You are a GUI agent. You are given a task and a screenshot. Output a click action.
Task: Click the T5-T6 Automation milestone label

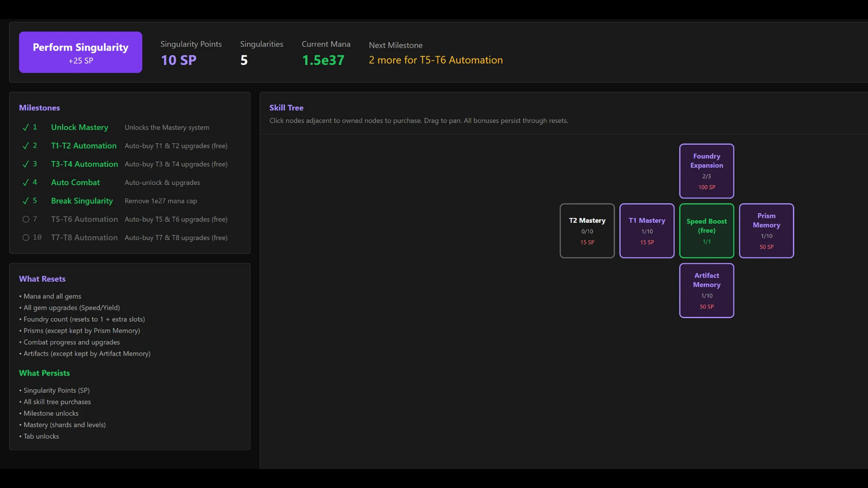tap(84, 219)
